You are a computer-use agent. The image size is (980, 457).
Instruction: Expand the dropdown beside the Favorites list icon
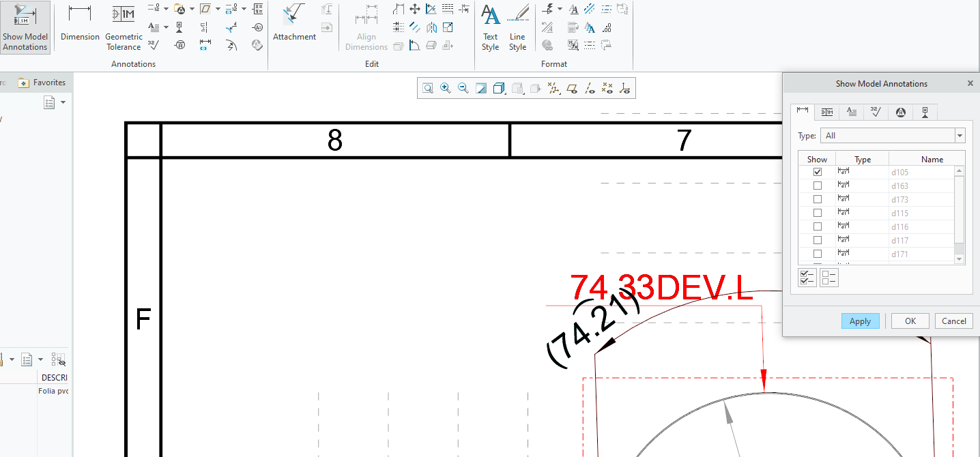pyautogui.click(x=64, y=102)
